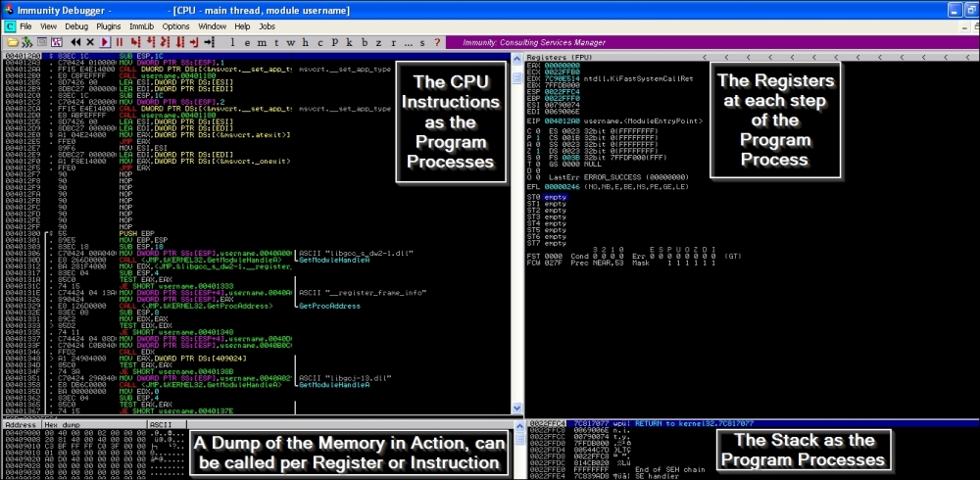Select the EDX register ntdll.KiFastSystemCallRet line
The height and width of the screenshot is (480, 980).
point(610,77)
